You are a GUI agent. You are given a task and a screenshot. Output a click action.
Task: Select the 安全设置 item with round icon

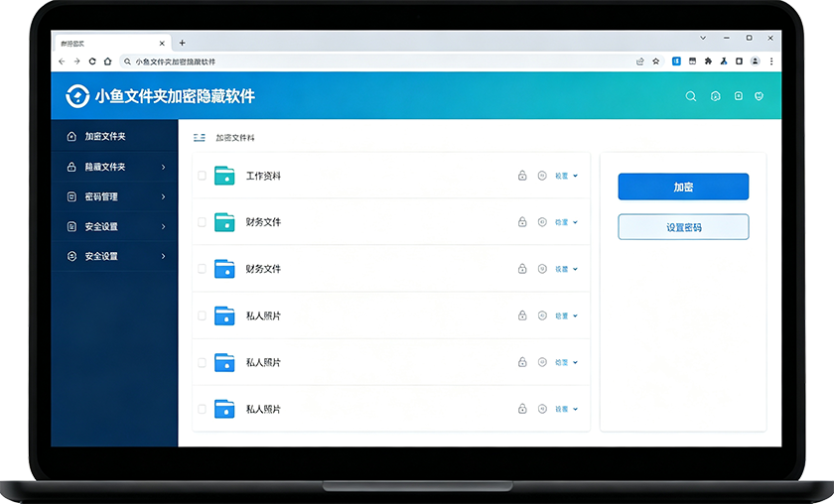click(114, 256)
